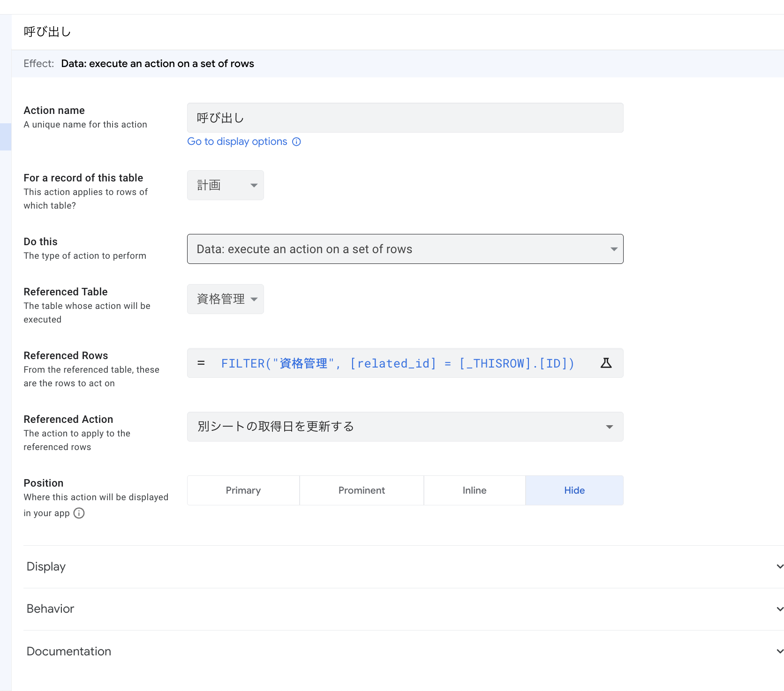Set Position to Primary

click(243, 490)
